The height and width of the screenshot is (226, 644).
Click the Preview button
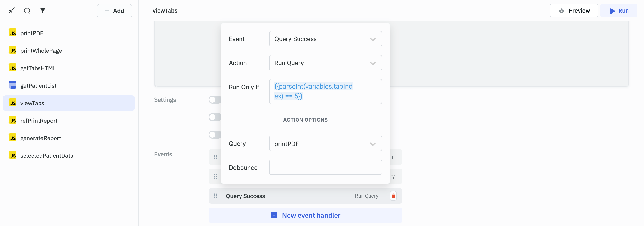(x=574, y=10)
